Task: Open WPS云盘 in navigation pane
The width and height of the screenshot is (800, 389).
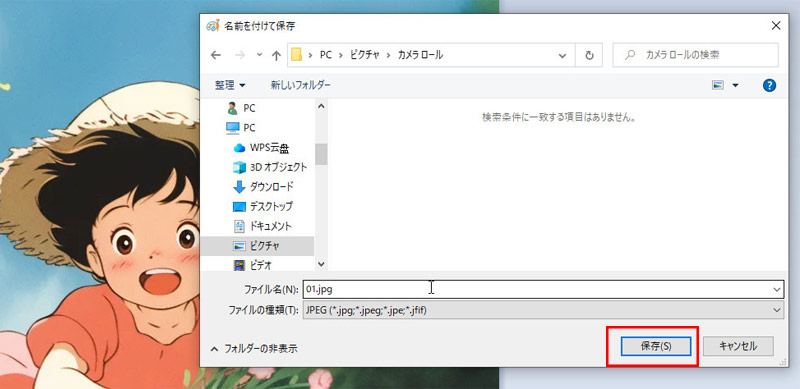Action: point(261,148)
